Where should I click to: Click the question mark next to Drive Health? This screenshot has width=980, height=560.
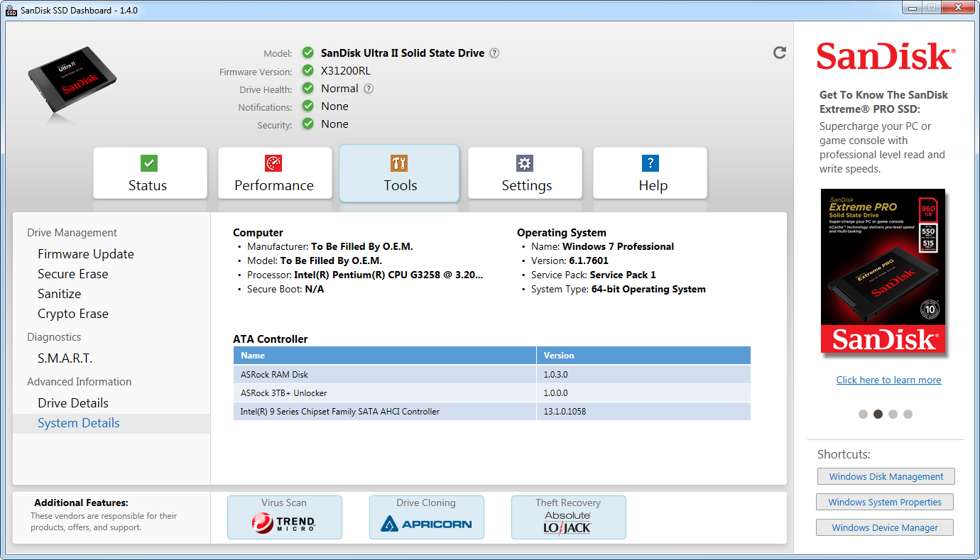(x=369, y=89)
